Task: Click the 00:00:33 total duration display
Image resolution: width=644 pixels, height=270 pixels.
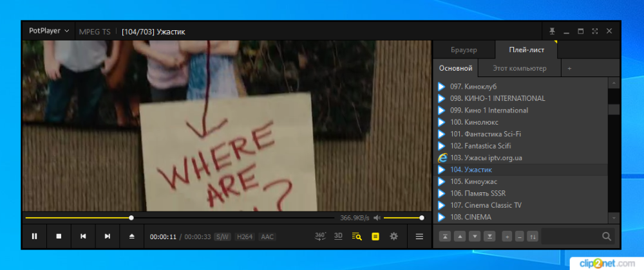Action: 198,237
